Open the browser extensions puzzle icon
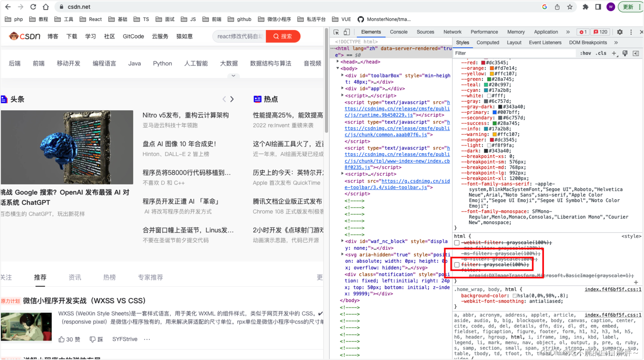Image resolution: width=644 pixels, height=360 pixels. (x=586, y=7)
